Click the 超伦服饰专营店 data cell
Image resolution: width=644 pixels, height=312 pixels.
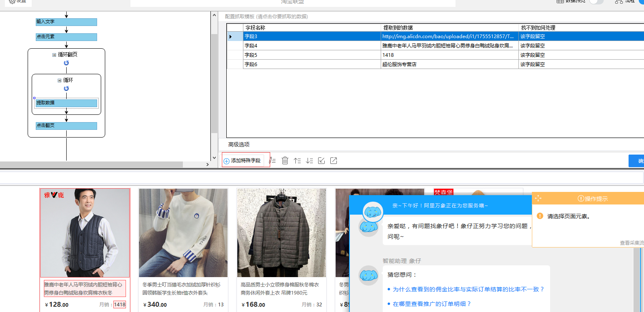[x=449, y=65]
